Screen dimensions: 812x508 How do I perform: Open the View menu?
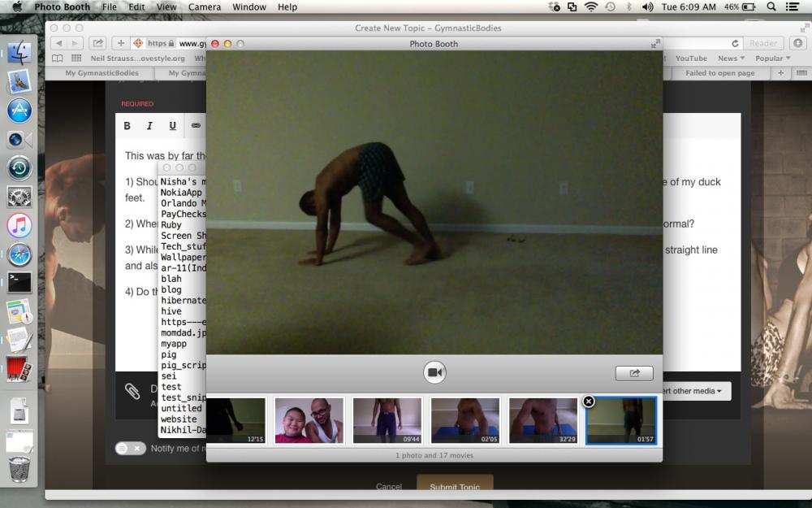tap(166, 7)
